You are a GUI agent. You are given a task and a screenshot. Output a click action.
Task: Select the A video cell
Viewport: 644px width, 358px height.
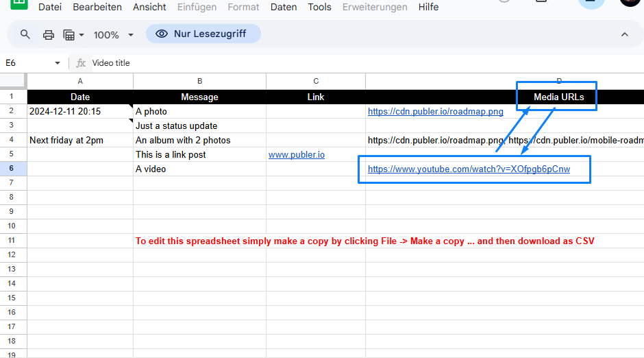point(199,169)
